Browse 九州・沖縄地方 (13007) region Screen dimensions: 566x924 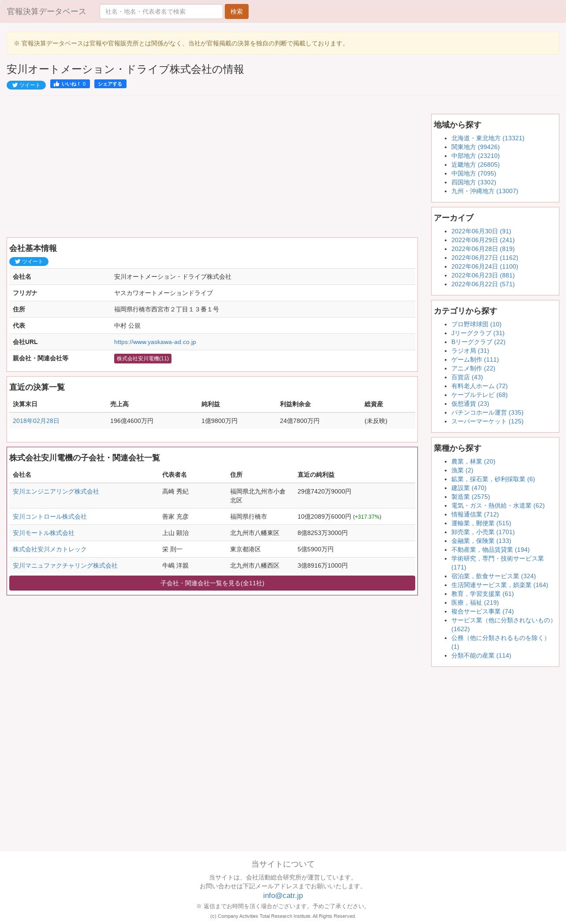click(485, 191)
